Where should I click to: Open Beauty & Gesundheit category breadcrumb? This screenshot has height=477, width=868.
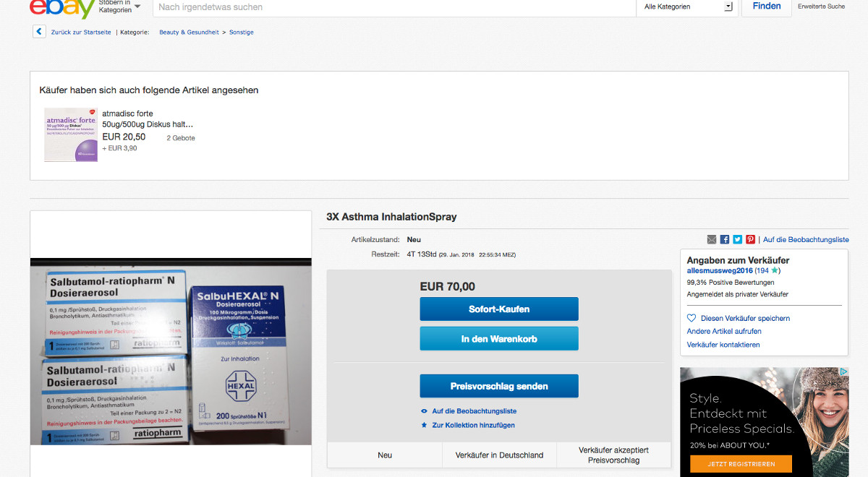point(189,33)
